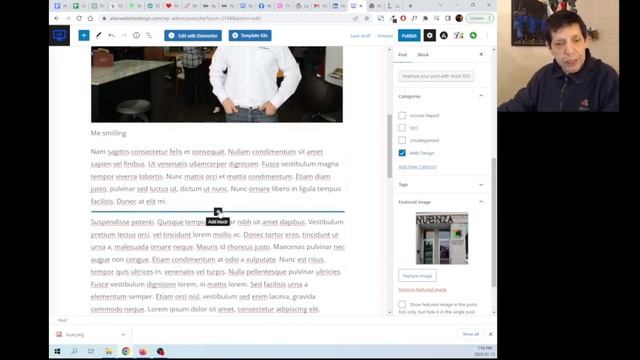The image size is (640, 360).
Task: Click the paragraph starting 'Suspendisse potenti'
Action: [218, 265]
